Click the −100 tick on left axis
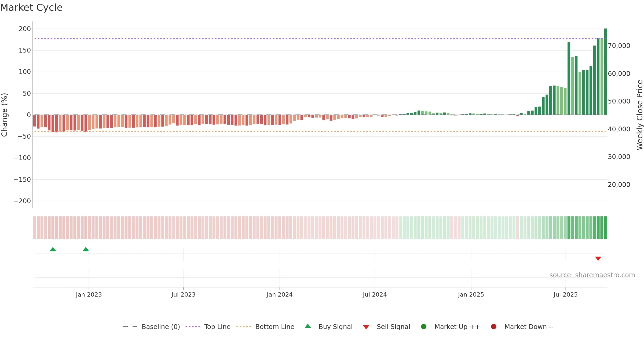The image size is (644, 362). click(22, 158)
